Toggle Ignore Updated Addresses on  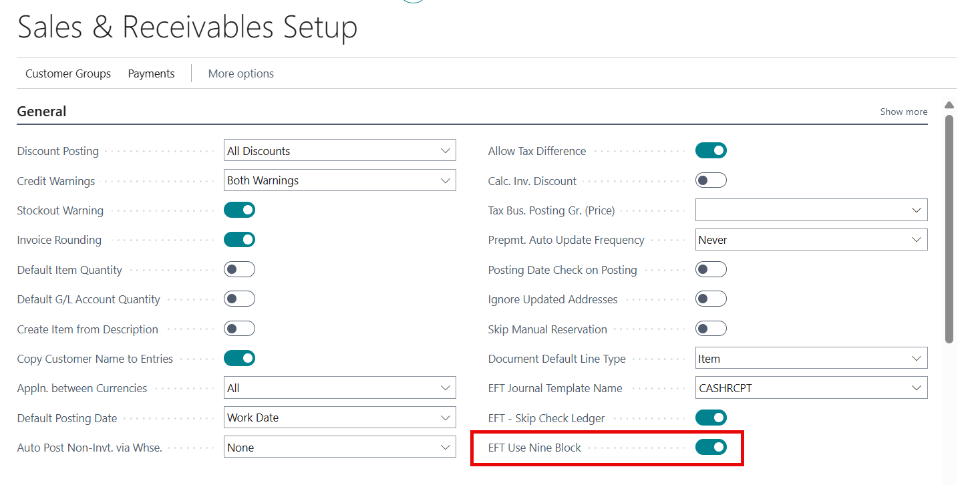[x=711, y=299]
